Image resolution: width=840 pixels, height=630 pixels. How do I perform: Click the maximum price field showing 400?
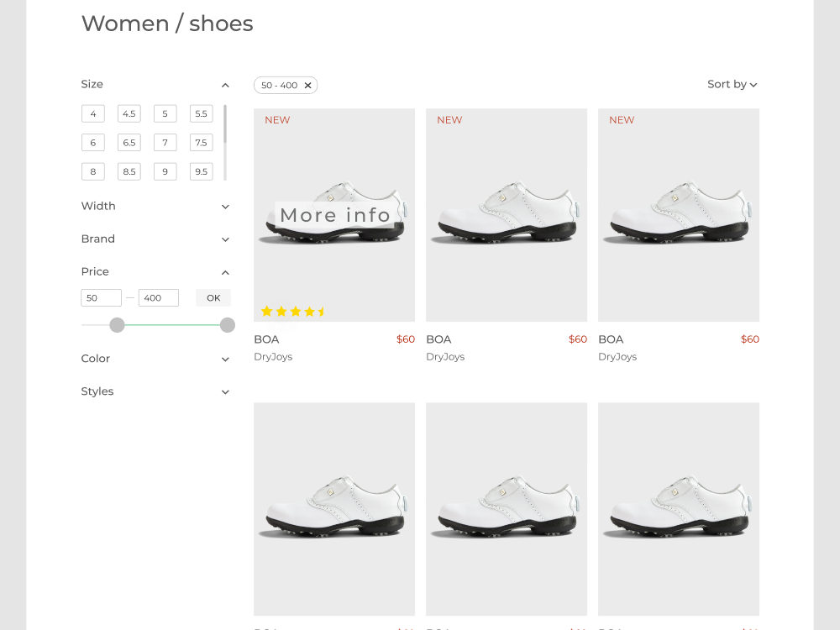point(159,298)
